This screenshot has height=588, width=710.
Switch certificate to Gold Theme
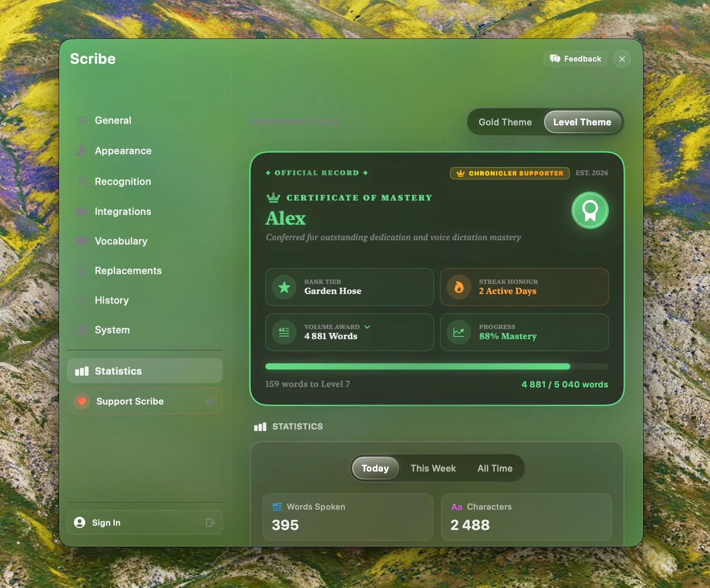505,122
